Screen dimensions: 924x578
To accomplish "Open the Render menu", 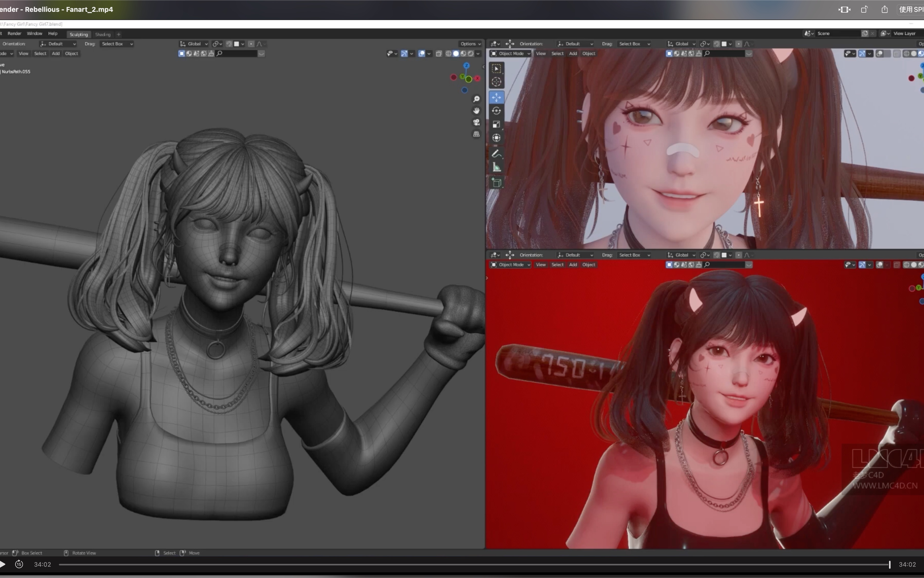I will [x=14, y=34].
